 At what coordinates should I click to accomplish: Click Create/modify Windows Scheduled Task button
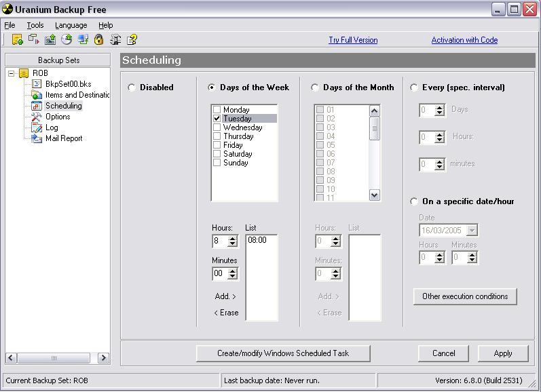[283, 353]
